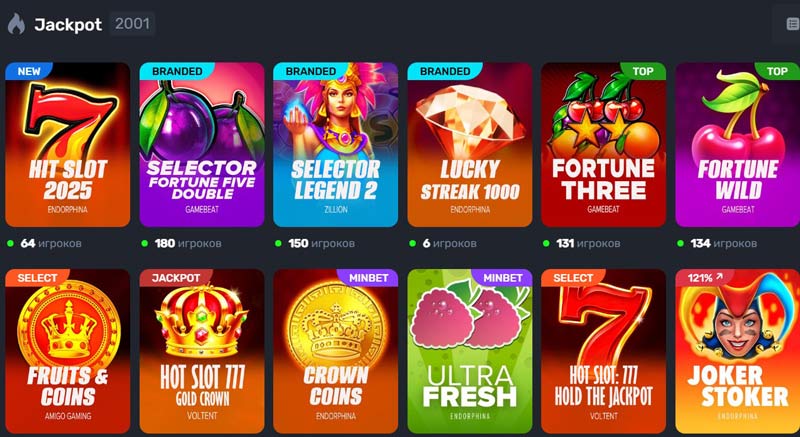Screen dimensions: 800x437
Task: Open Selector Legend 2 by Zillion
Action: (x=335, y=145)
